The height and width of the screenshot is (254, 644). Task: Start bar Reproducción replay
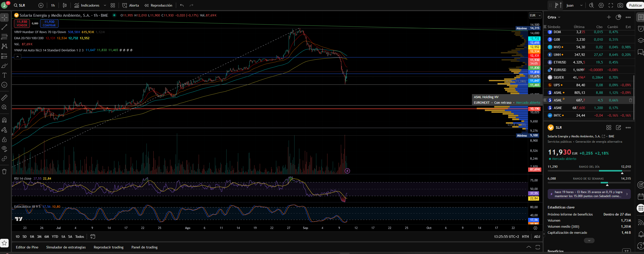pyautogui.click(x=158, y=5)
